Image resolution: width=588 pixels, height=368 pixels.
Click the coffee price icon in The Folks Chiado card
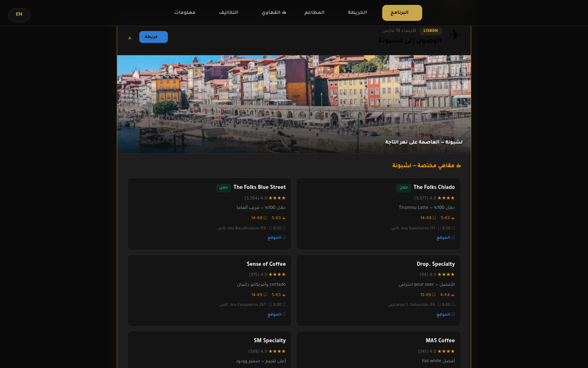pyautogui.click(x=453, y=218)
